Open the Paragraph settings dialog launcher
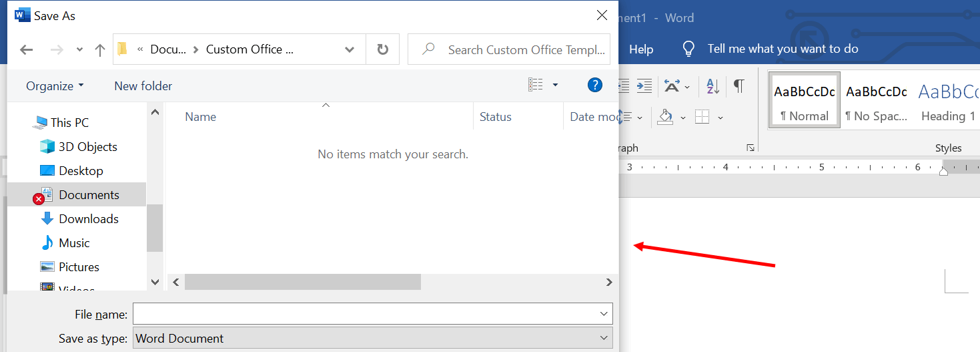980x352 pixels. click(751, 148)
